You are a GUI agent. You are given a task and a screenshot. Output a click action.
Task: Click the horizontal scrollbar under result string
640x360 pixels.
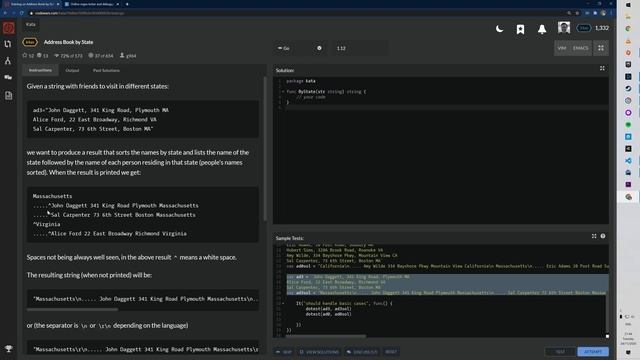72,309
